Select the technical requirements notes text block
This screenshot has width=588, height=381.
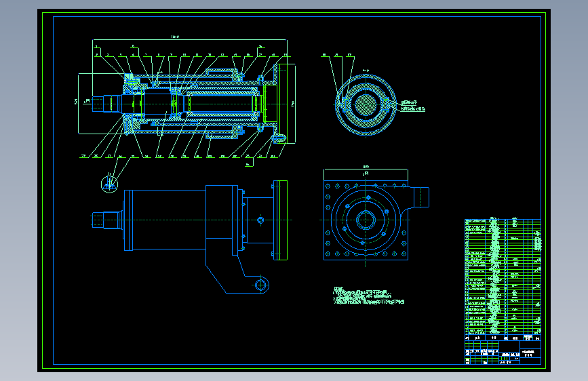[368, 296]
